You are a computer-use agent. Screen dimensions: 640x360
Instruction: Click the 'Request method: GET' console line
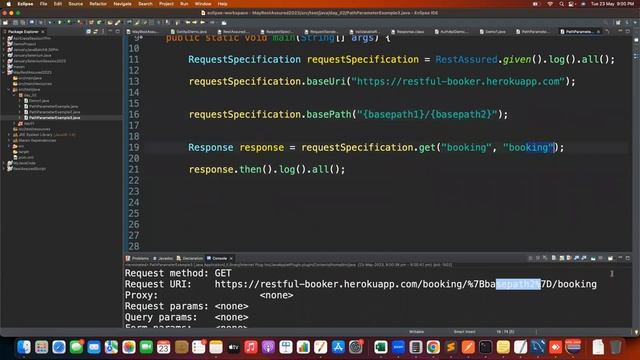click(x=178, y=273)
